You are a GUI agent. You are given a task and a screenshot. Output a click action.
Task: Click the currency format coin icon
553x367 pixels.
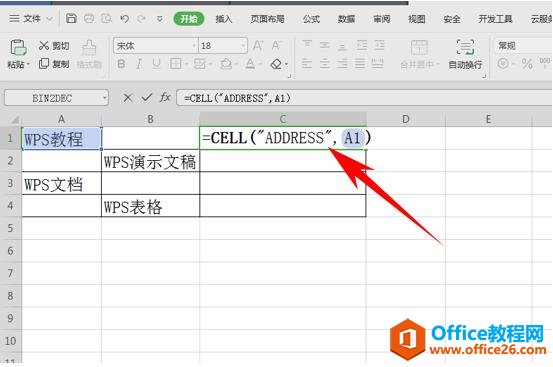tap(503, 64)
